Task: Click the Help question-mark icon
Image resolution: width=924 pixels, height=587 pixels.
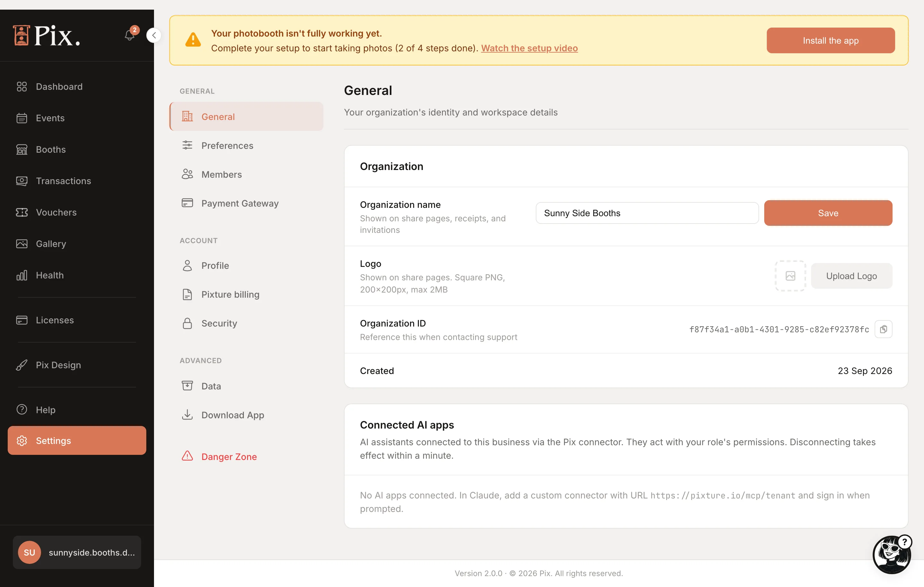Action: [x=22, y=409]
